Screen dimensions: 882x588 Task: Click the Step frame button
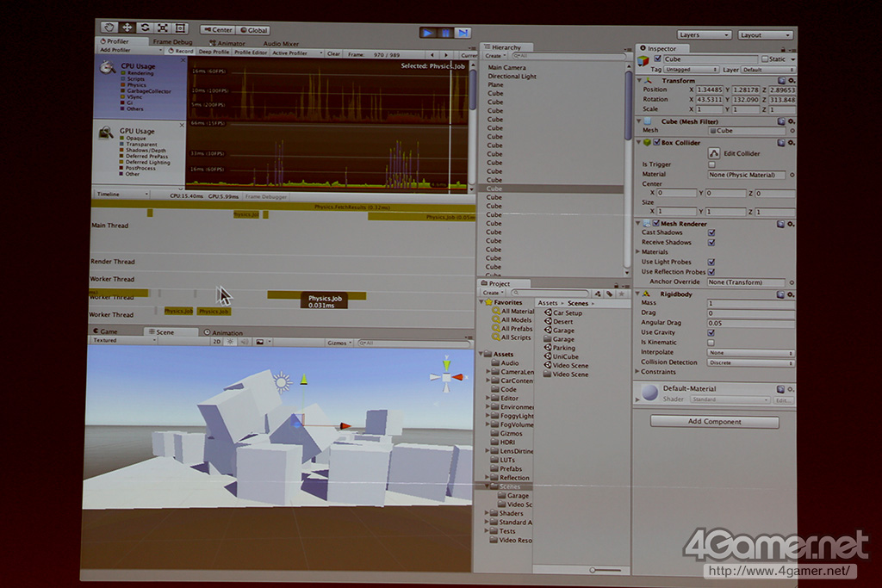click(x=463, y=33)
